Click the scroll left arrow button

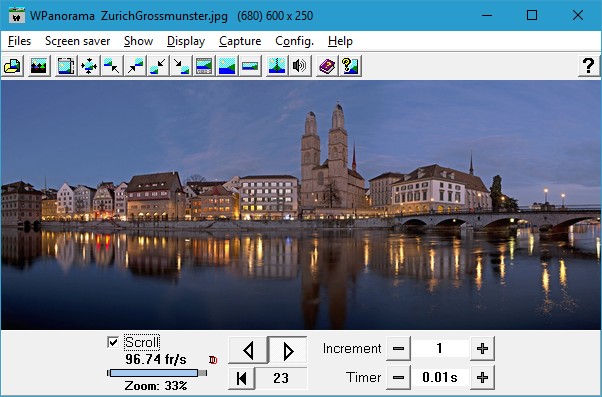click(x=248, y=350)
